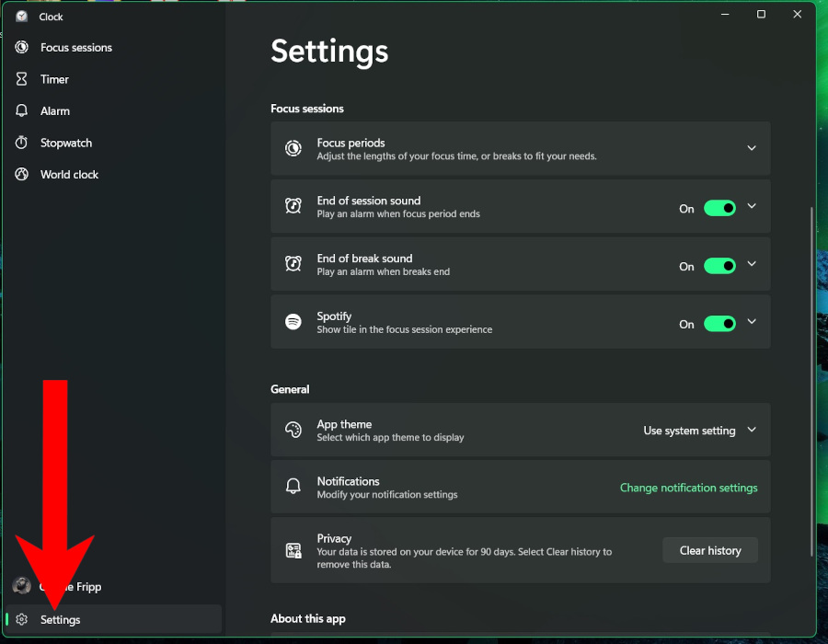Screen dimensions: 828x644
Task: Click the Clear history button
Action: coord(709,550)
